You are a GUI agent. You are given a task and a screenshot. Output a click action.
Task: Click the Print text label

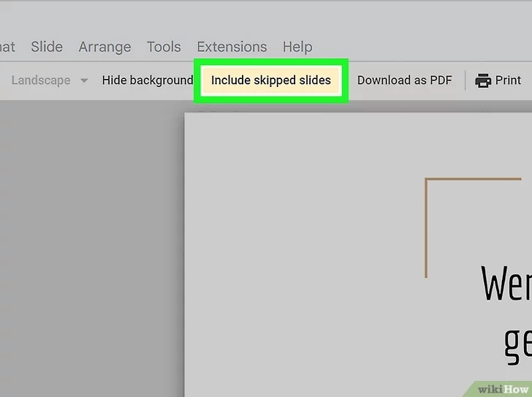click(508, 80)
